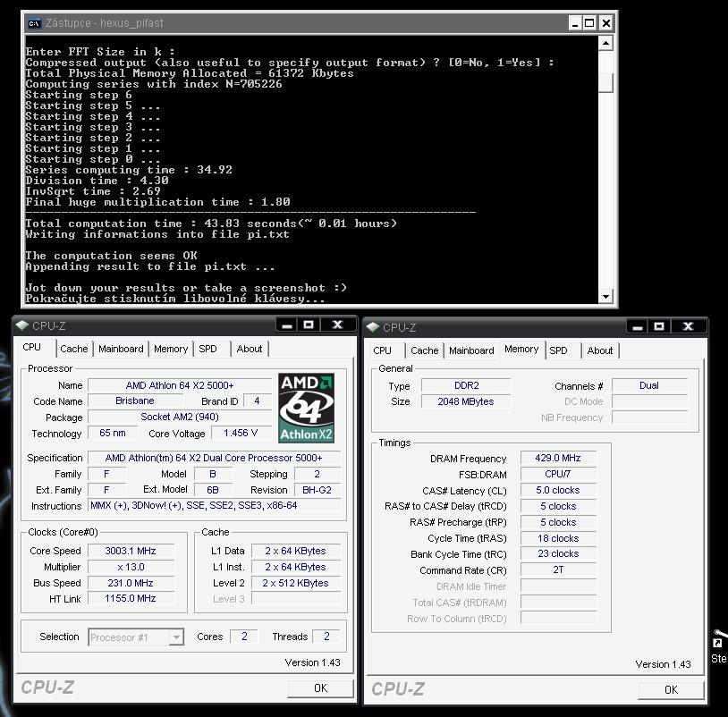Screen dimensions: 728x717
Task: Click Instructions field listing MMX, SSE
Action: (x=214, y=505)
